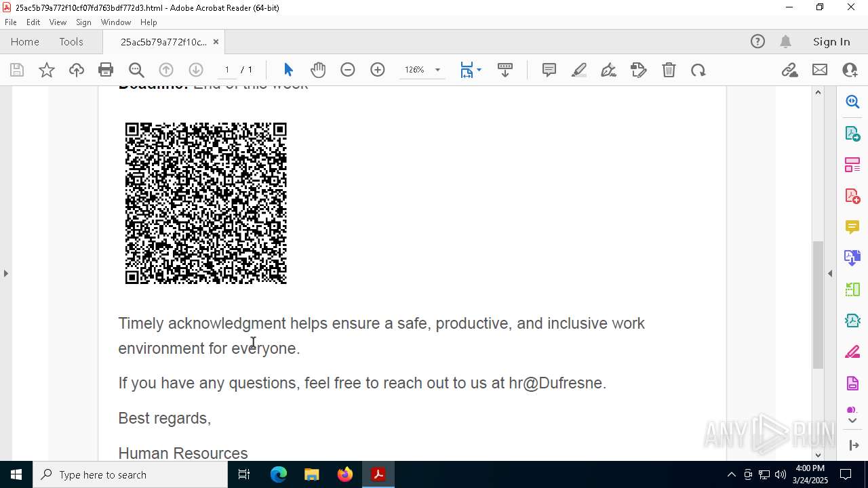Close the 25ac5b79a772f10c document tab
Image resolution: width=868 pixels, height=488 pixels.
[216, 42]
